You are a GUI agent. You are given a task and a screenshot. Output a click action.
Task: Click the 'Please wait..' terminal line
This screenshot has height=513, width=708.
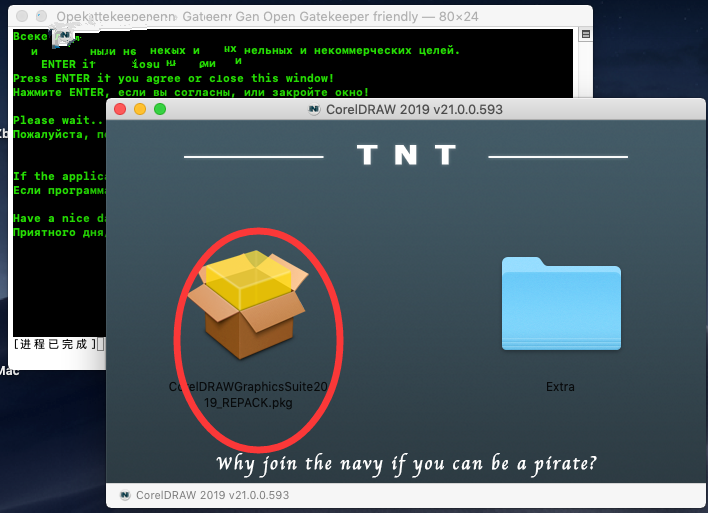(x=59, y=120)
